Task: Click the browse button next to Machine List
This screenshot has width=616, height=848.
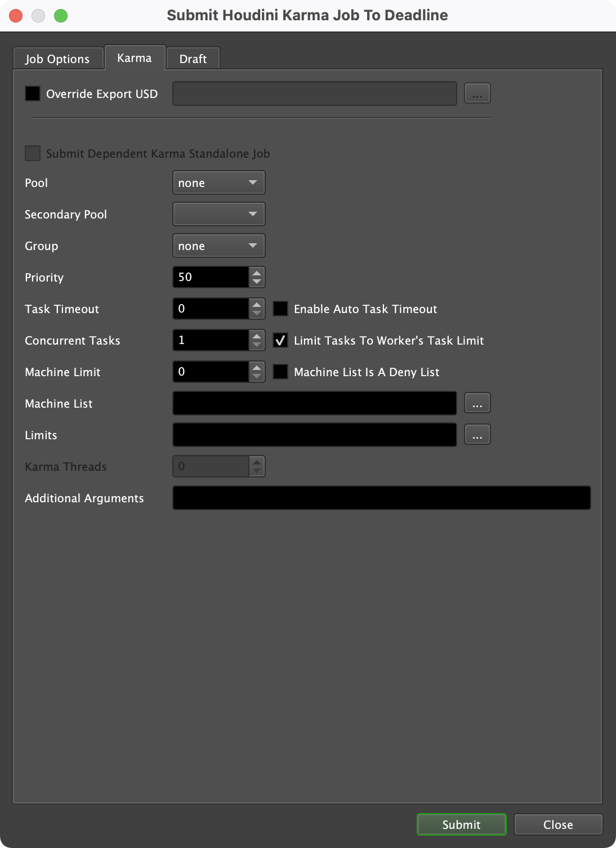Action: coord(477,403)
